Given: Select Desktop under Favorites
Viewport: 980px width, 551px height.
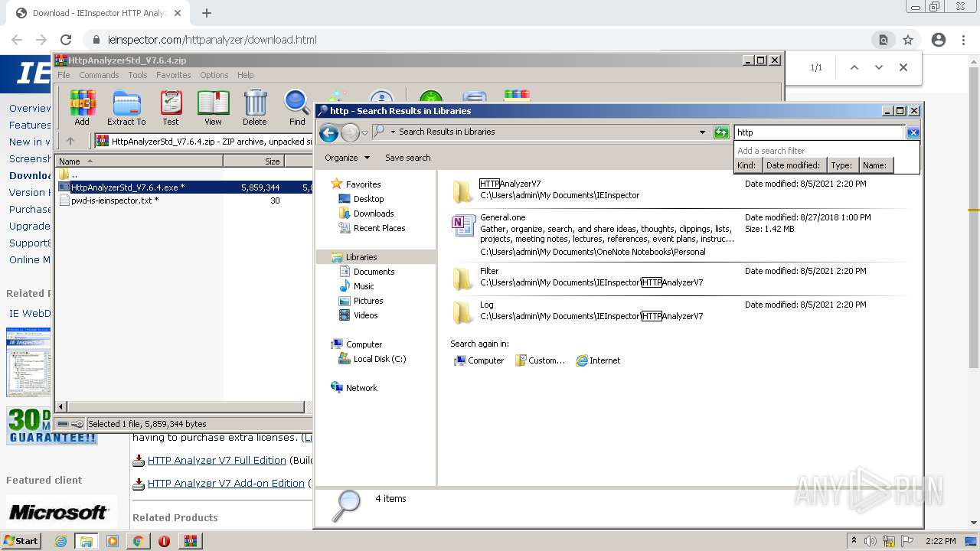Looking at the screenshot, I should tap(368, 199).
